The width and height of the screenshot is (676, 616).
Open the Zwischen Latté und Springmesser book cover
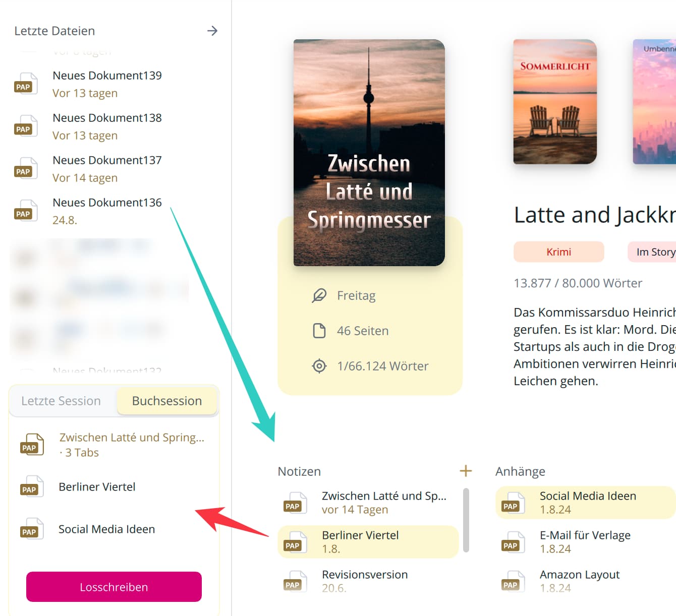(x=369, y=152)
